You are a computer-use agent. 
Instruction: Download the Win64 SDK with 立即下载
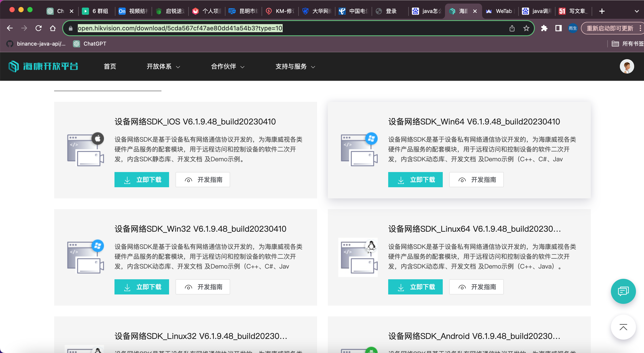coord(415,180)
